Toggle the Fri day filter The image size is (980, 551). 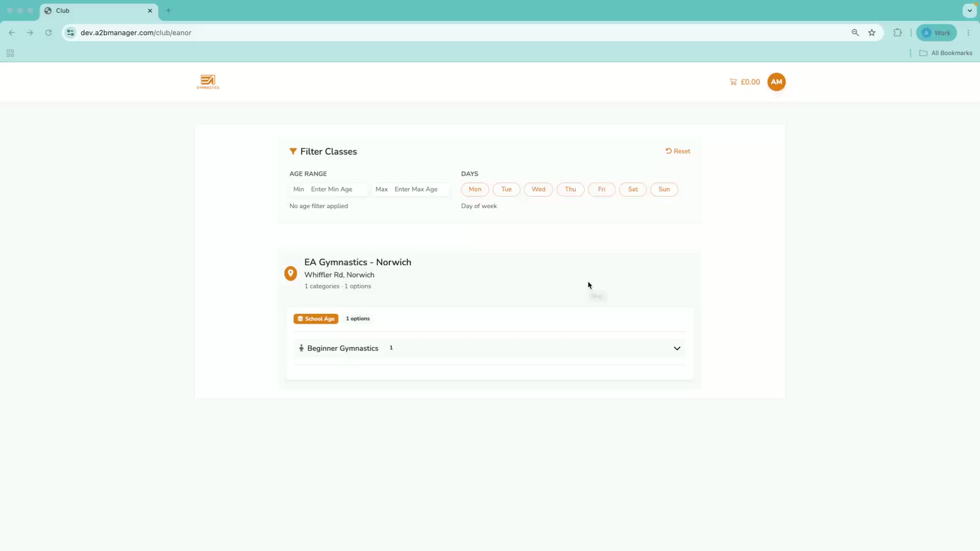click(602, 189)
